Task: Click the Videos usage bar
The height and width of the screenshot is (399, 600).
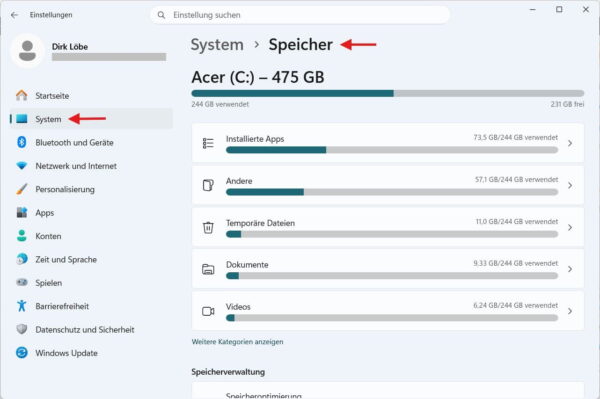Action: point(392,318)
